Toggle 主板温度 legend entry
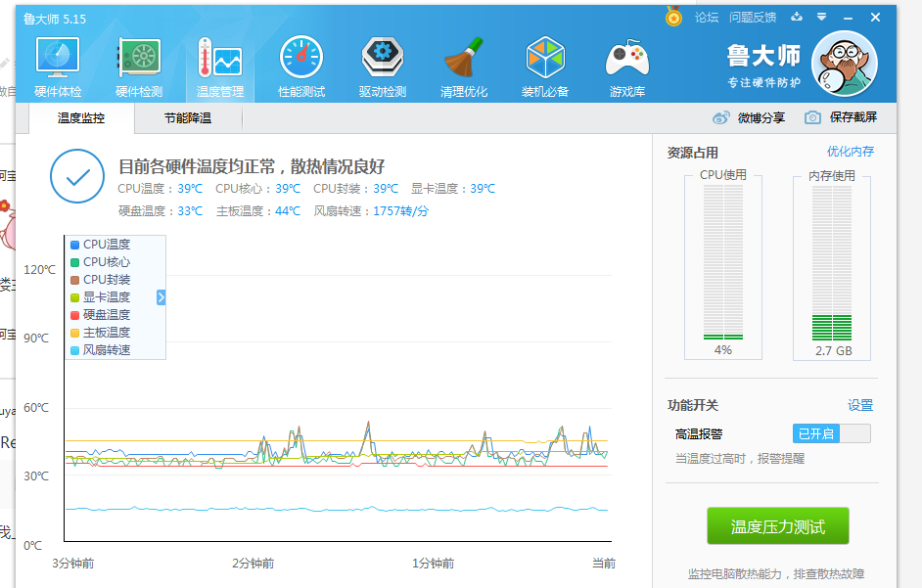This screenshot has height=588, width=922. coord(101,333)
